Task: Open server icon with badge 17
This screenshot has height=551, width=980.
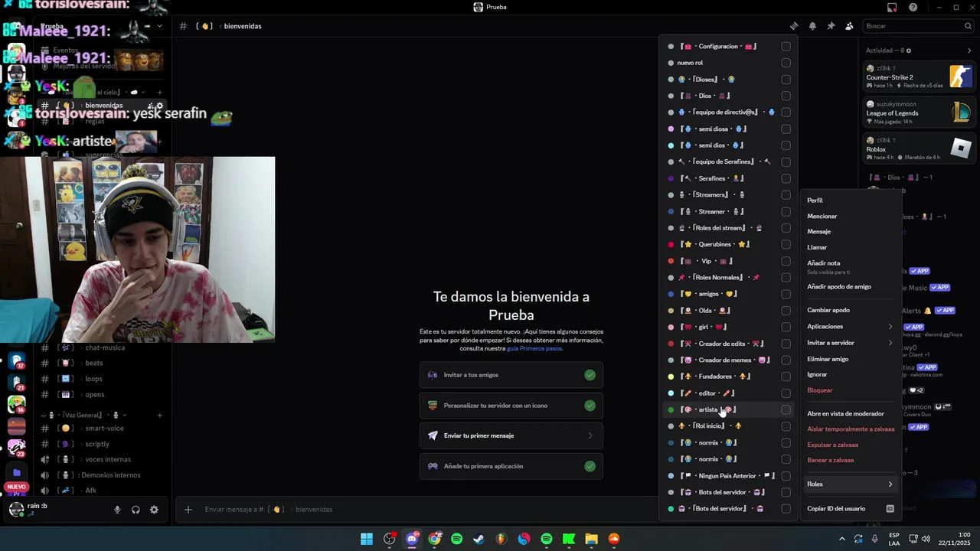Action: (16, 360)
